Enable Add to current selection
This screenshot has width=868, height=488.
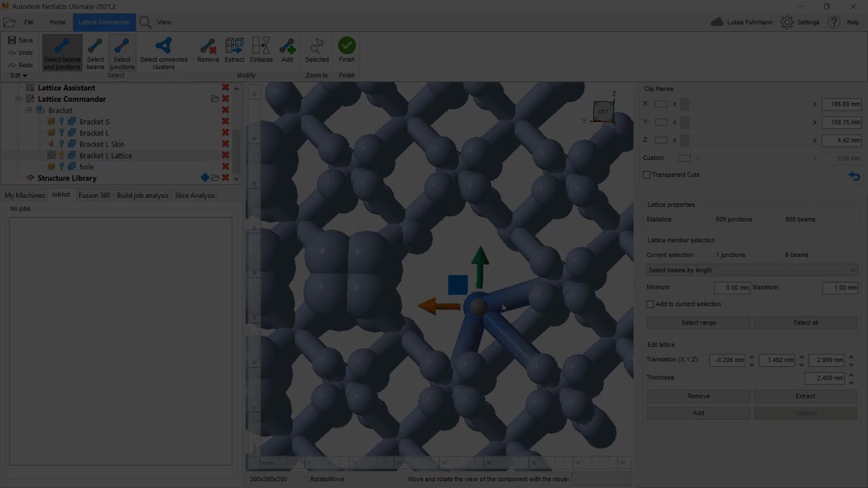coord(650,304)
